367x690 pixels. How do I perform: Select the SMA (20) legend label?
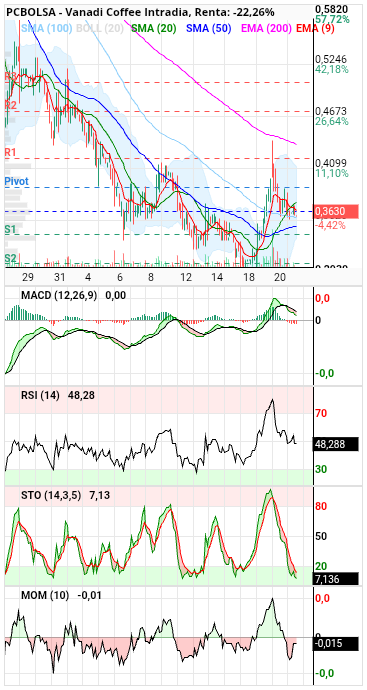154,29
